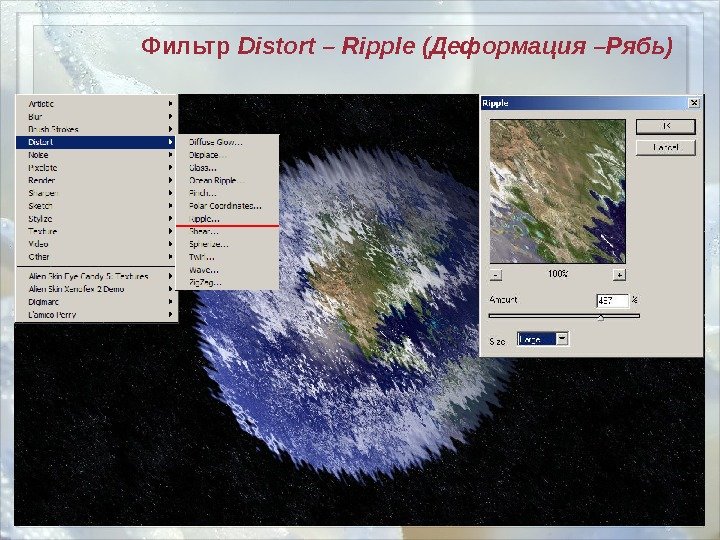Choose Pinch from Distort submenu

tap(228, 193)
